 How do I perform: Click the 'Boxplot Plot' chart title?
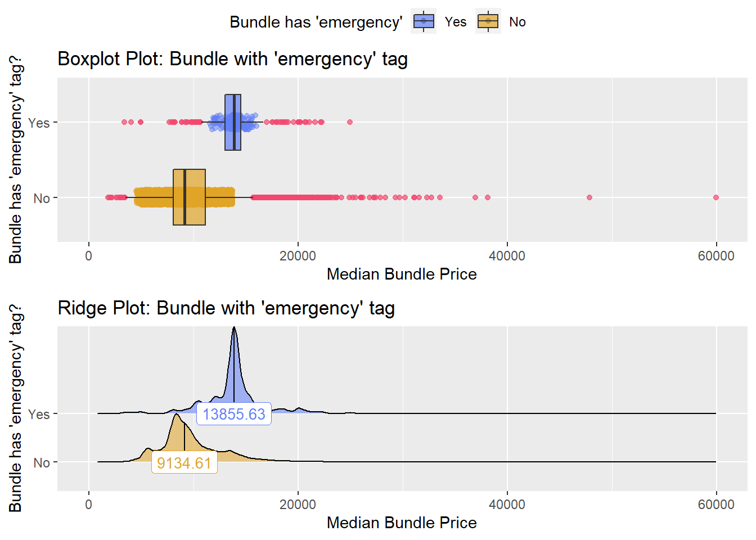click(233, 58)
